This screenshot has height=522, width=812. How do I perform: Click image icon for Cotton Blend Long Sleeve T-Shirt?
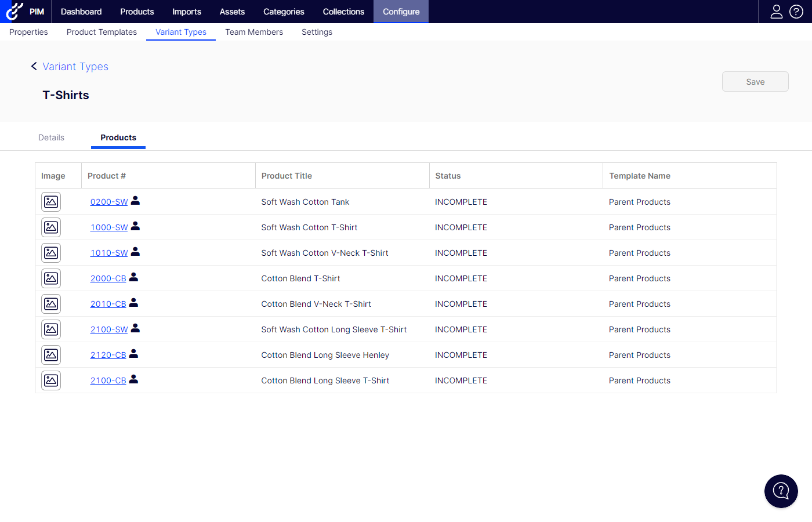coord(51,380)
